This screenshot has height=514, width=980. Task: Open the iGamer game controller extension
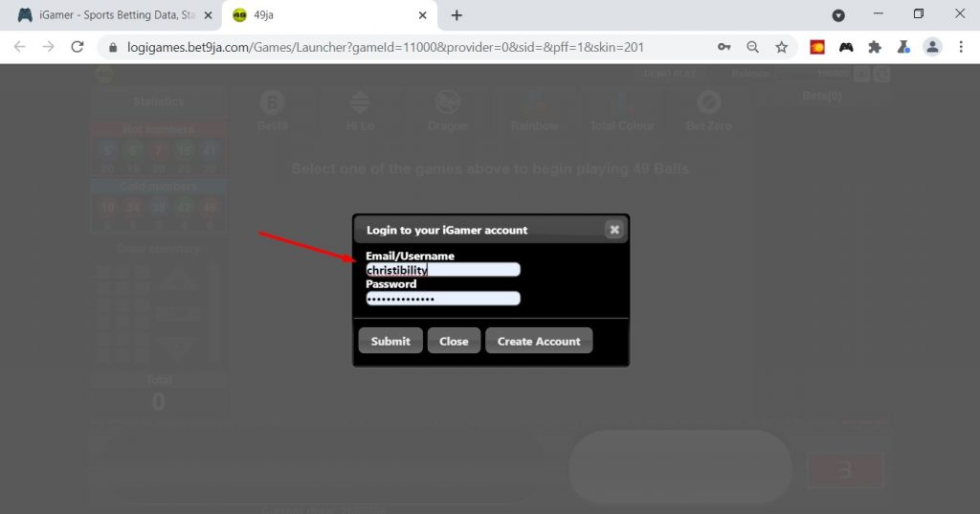[846, 47]
